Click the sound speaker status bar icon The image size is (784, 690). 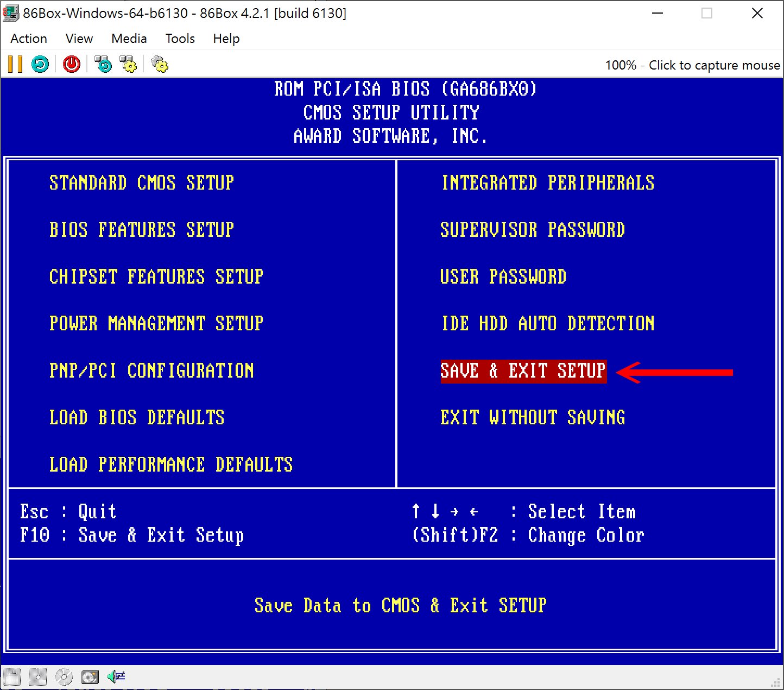coord(116,677)
